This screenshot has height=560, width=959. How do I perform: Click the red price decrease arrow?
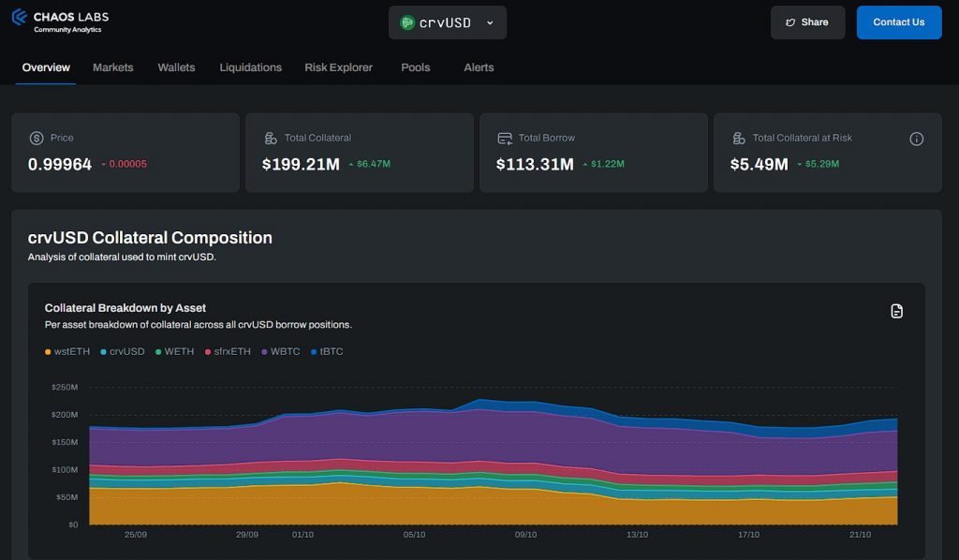(104, 165)
